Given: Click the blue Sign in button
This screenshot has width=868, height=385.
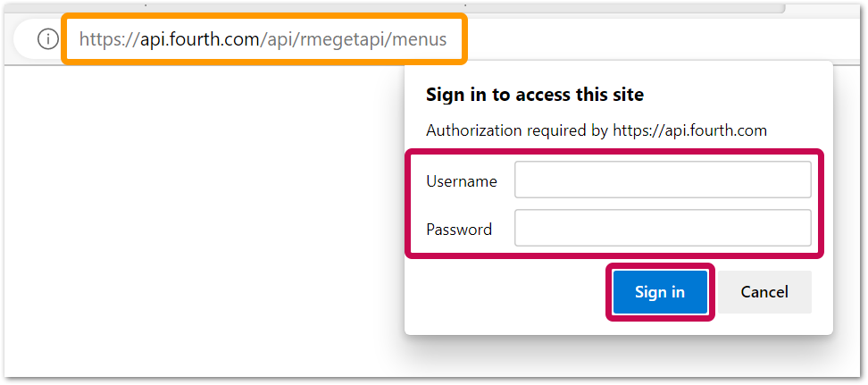Looking at the screenshot, I should [660, 292].
